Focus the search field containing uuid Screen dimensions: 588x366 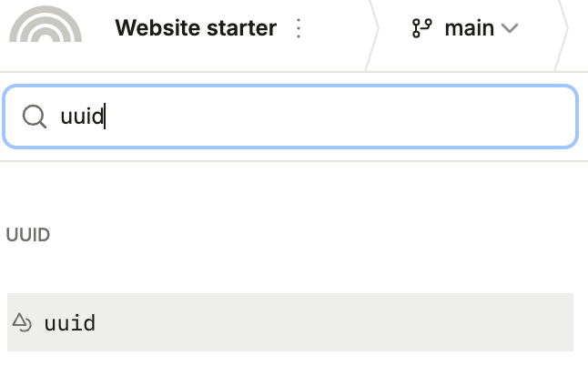(x=291, y=117)
